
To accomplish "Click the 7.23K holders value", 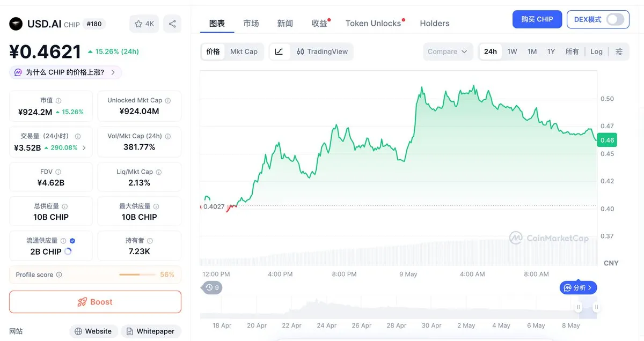I will point(140,251).
